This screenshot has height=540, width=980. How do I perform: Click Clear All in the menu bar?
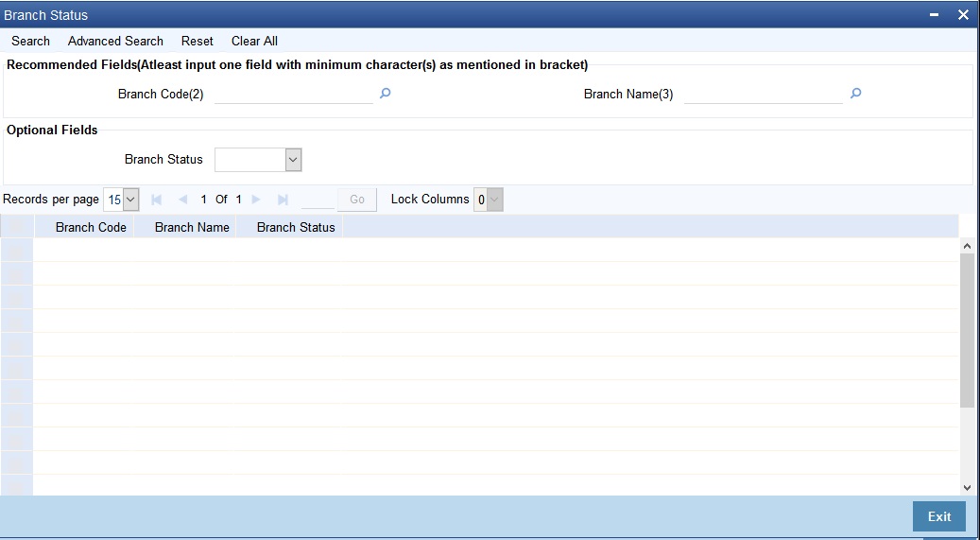254,41
